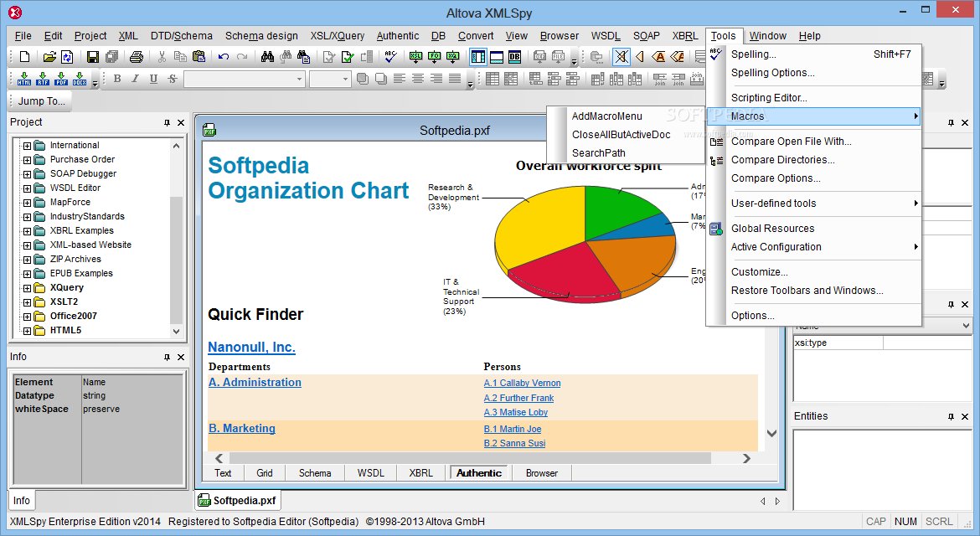Click the XSL transformation icon
980x536 pixels.
415,57
